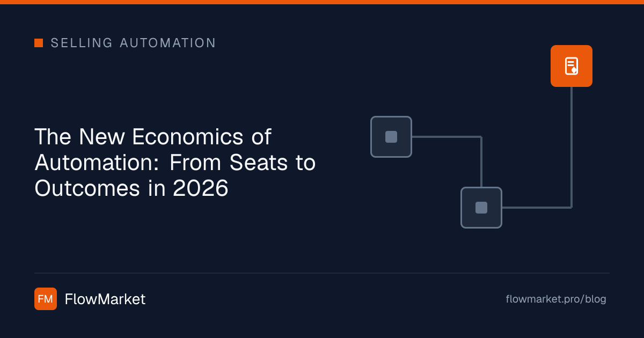Select the upper gray workflow node
The width and height of the screenshot is (644, 338).
[391, 137]
